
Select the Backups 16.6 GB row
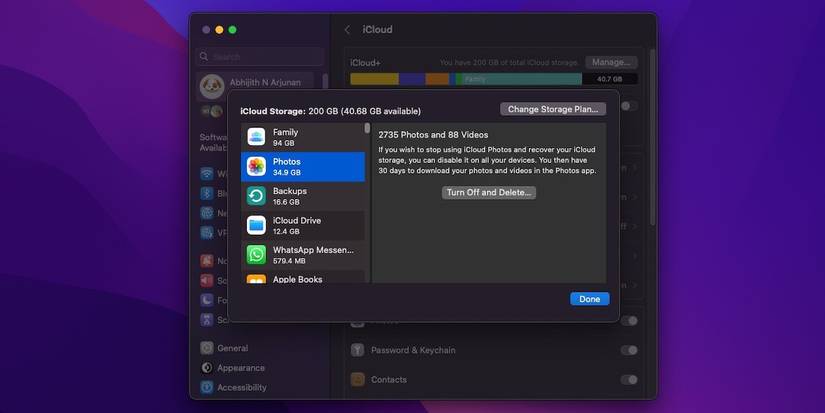click(303, 196)
